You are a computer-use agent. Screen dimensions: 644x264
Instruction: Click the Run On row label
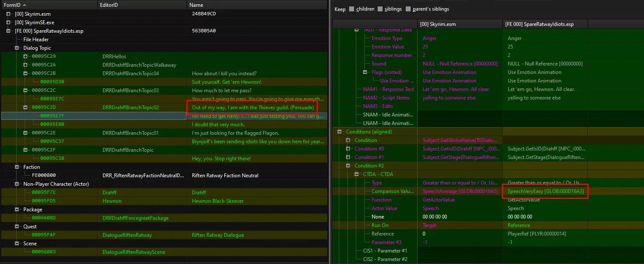(x=380, y=225)
